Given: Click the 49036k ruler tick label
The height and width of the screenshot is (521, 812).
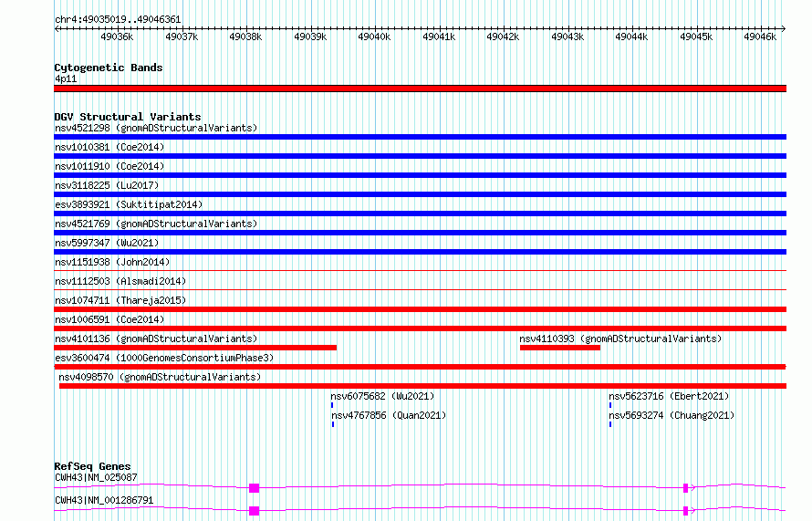Looking at the screenshot, I should tap(117, 36).
